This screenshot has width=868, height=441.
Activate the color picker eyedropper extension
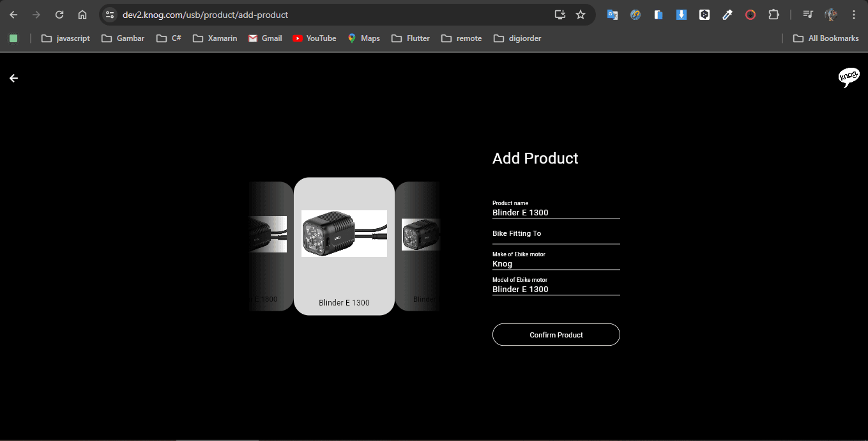click(727, 15)
